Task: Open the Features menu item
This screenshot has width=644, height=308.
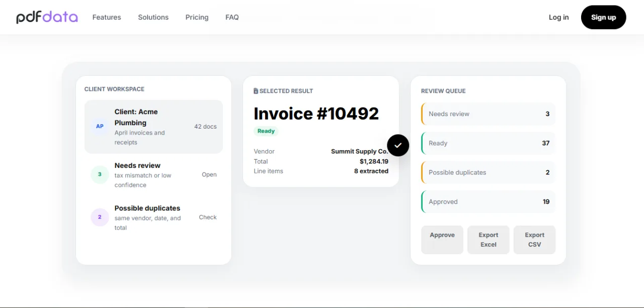Action: click(107, 17)
